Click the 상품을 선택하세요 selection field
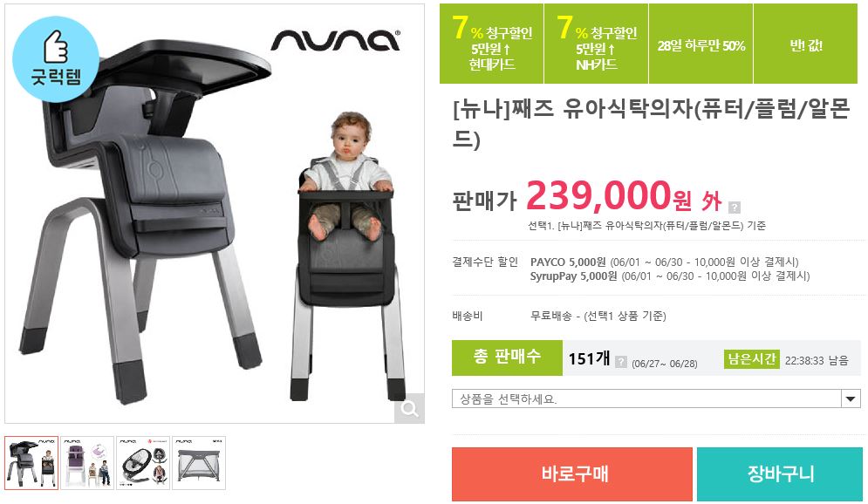Screen dimensions: 868x504 [x=656, y=398]
